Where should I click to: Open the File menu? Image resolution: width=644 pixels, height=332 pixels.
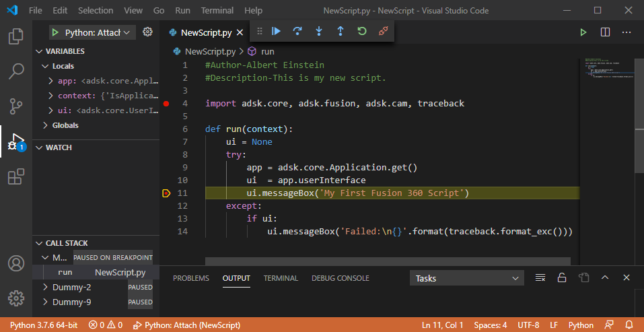click(35, 10)
